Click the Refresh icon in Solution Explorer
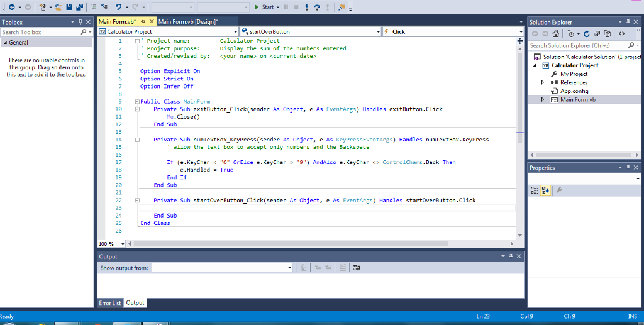This screenshot has width=644, height=325. (587, 34)
